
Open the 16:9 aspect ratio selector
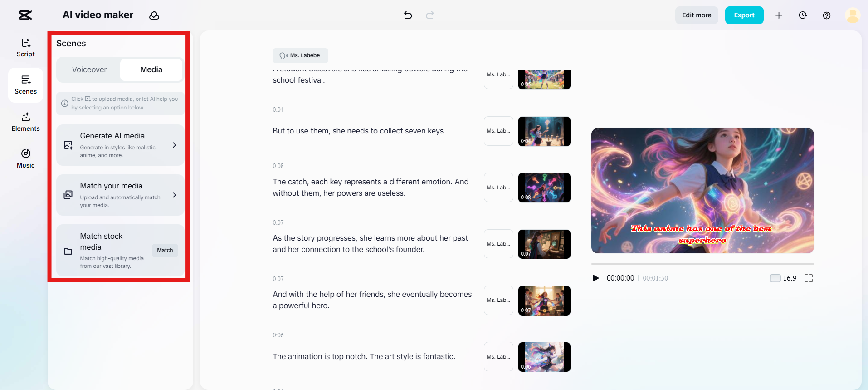(783, 278)
